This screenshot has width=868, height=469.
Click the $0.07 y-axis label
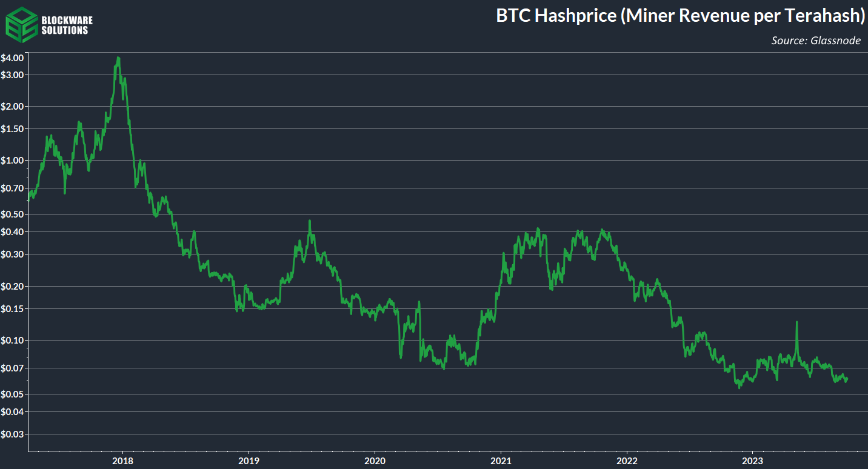(12, 368)
